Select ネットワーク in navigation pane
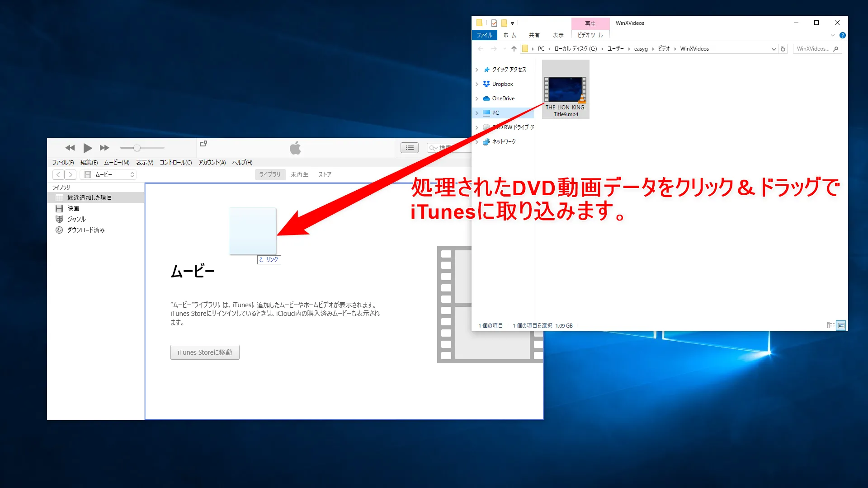The height and width of the screenshot is (488, 868). [x=504, y=142]
